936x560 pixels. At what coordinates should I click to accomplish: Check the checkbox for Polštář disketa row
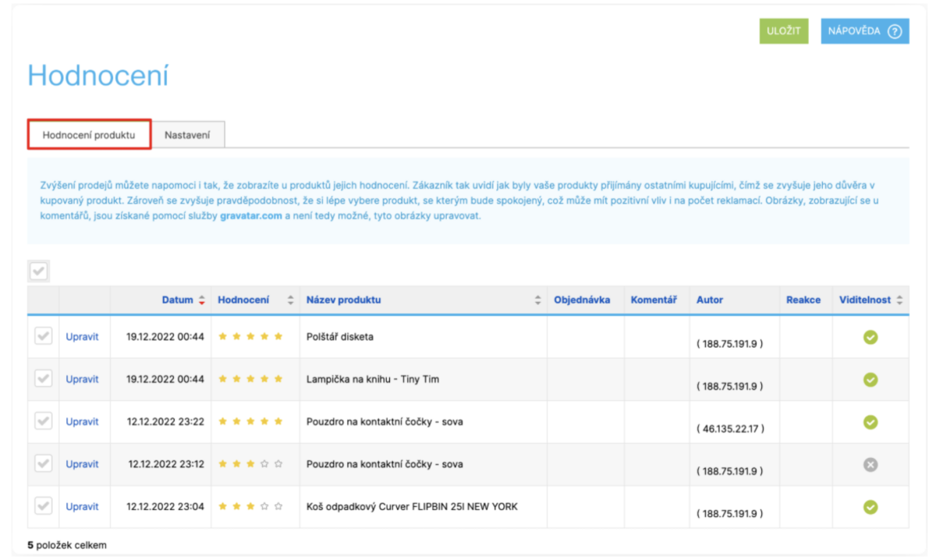(x=44, y=337)
